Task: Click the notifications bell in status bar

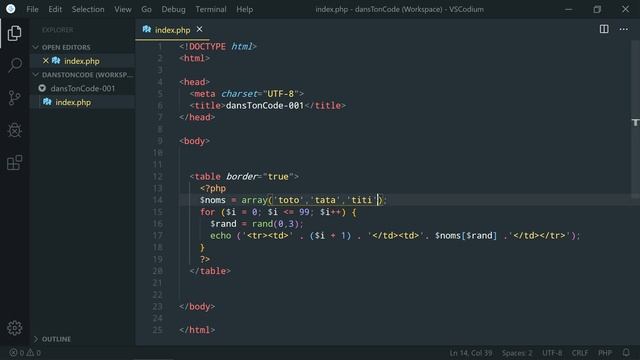Action: (x=626, y=352)
